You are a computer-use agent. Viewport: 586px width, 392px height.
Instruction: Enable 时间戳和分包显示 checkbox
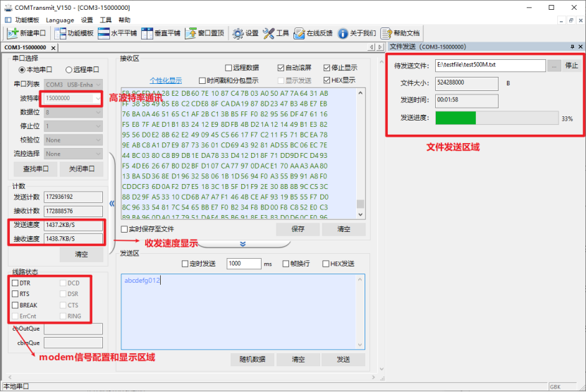tap(202, 80)
